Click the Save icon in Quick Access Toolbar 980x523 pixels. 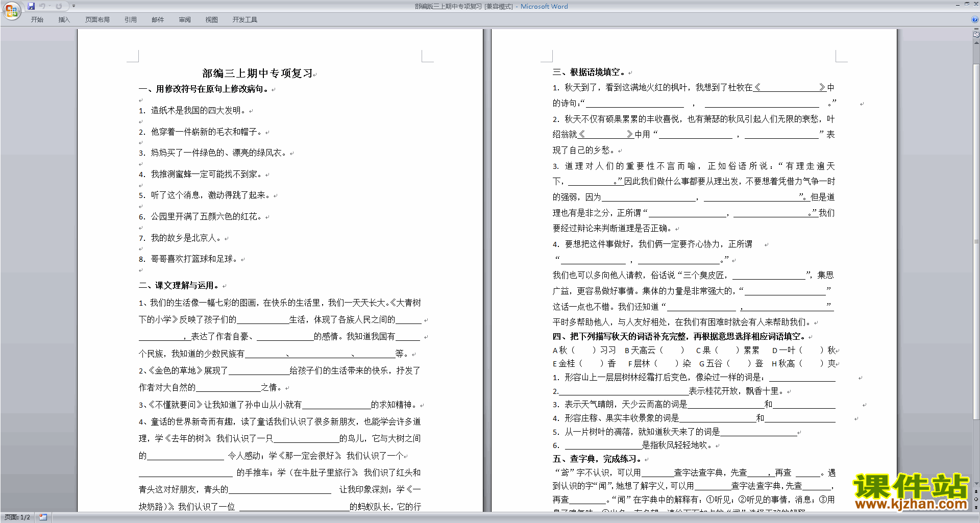click(31, 6)
